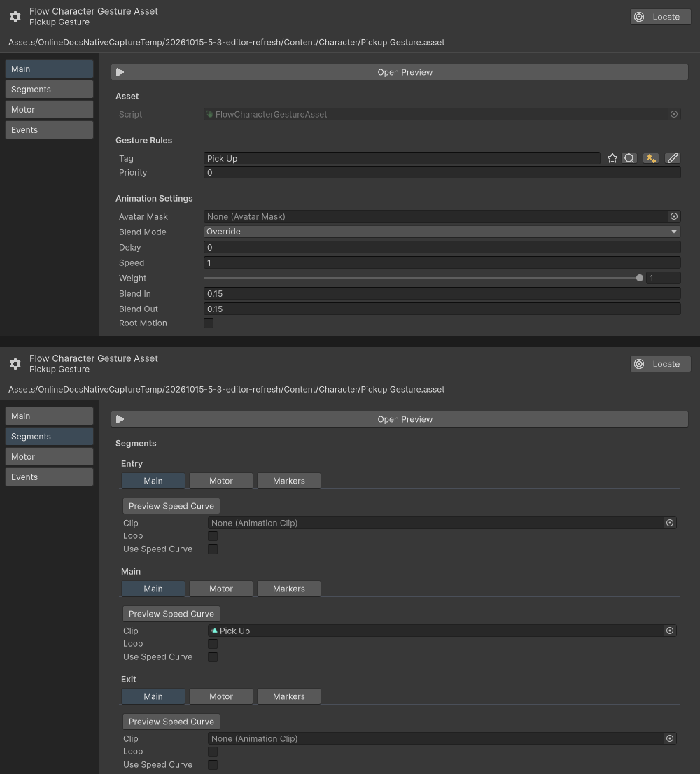Click the Pick Up animation clip icon
Viewport: 700px width, 774px height.
pyautogui.click(x=214, y=631)
